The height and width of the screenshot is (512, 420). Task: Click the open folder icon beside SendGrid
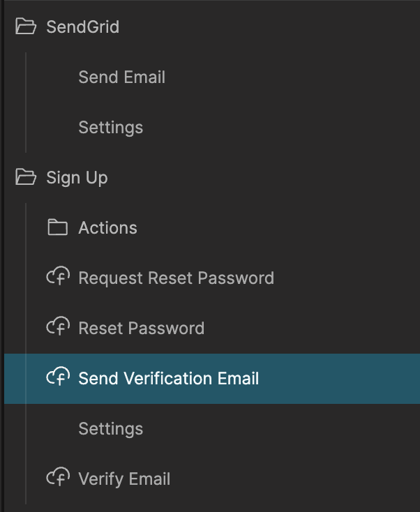click(26, 27)
